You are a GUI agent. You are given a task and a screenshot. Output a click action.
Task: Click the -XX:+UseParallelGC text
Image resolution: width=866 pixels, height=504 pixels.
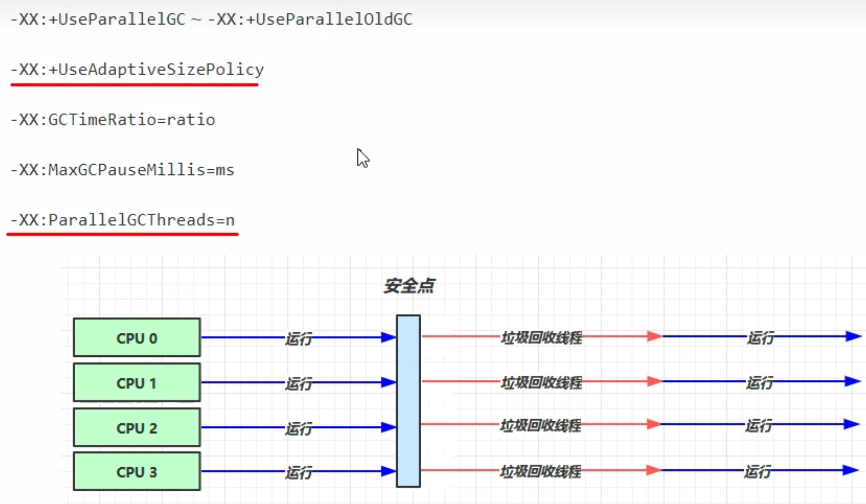(98, 19)
